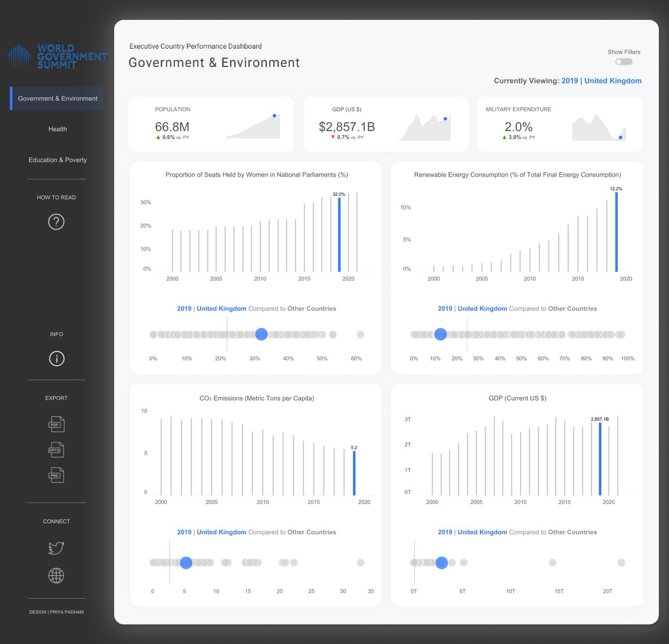Screen dimensions: 669x644
Task: Select the highlighted 2019 bar in Renewable Energy chart
Action: pos(615,234)
